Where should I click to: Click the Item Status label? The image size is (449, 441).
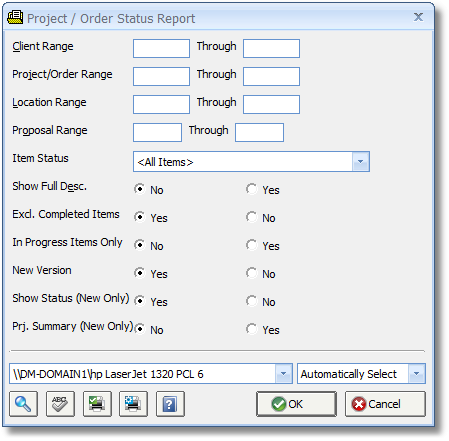pyautogui.click(x=40, y=158)
